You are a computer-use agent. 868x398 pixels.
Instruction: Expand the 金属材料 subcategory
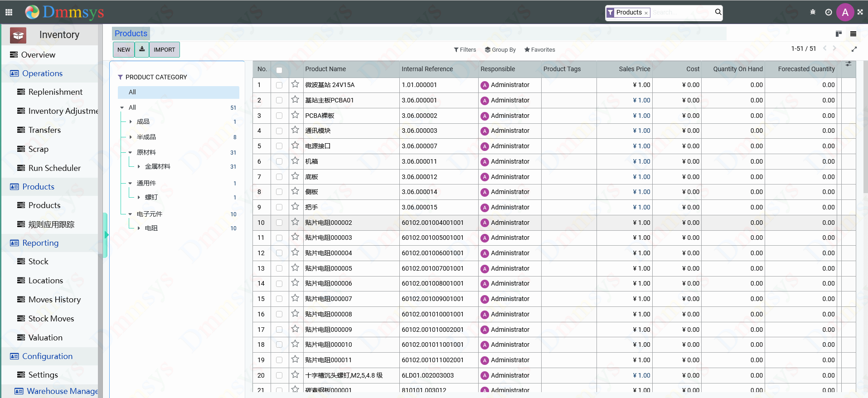click(x=139, y=166)
